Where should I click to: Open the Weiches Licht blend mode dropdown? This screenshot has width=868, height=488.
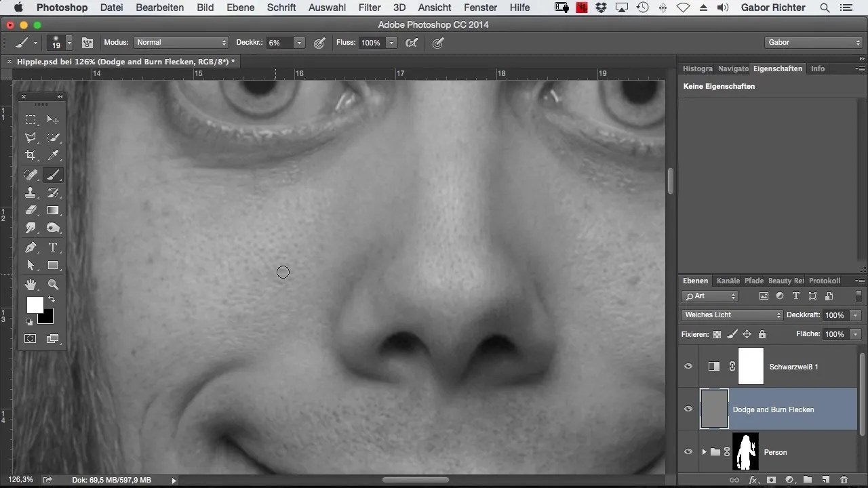point(732,315)
